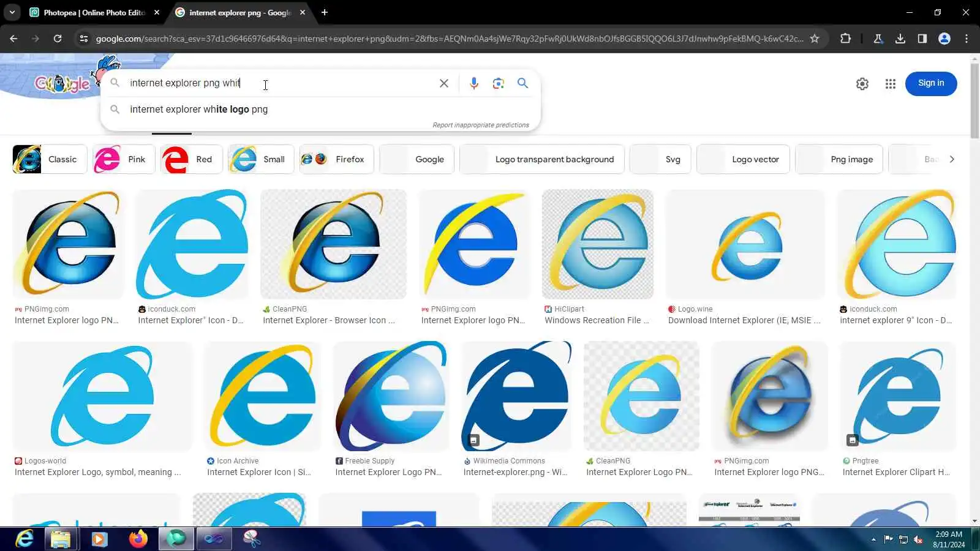Open the Freebie Supply image result

click(391, 396)
